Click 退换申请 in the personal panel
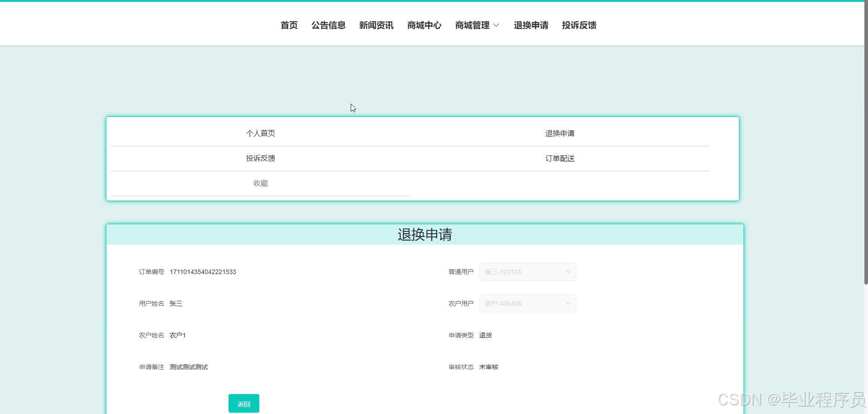The image size is (868, 414). [x=560, y=133]
